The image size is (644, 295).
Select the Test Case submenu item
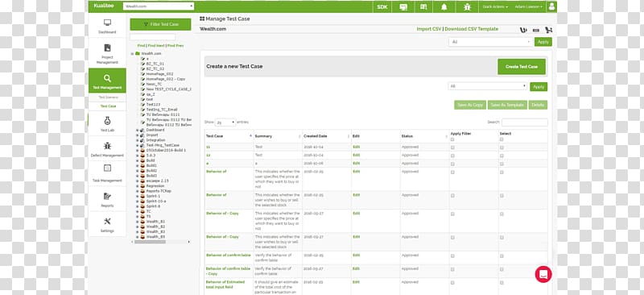[108, 106]
